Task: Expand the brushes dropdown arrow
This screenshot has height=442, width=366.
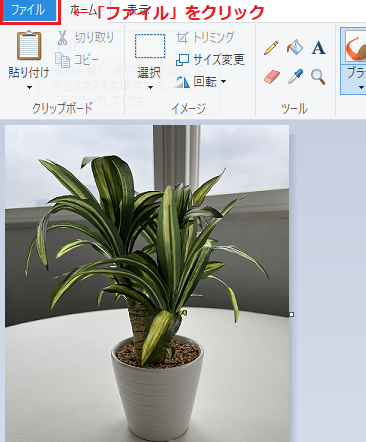Action: [x=362, y=88]
